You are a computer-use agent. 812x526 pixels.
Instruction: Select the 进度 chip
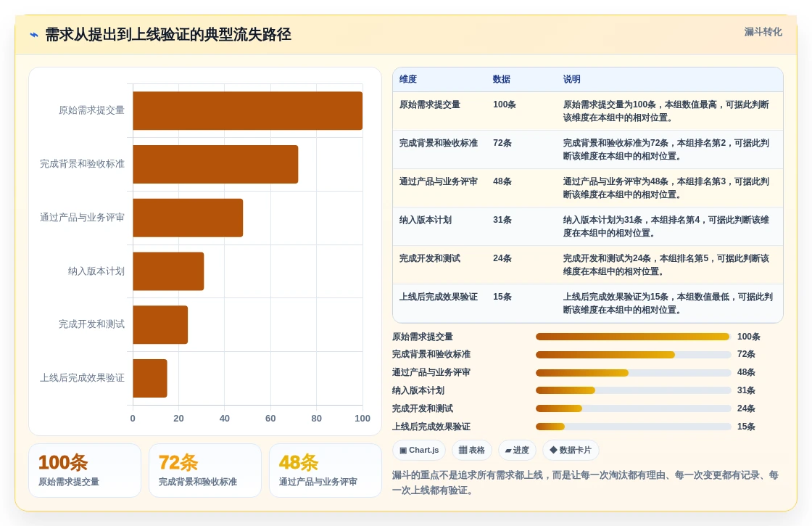(x=517, y=451)
